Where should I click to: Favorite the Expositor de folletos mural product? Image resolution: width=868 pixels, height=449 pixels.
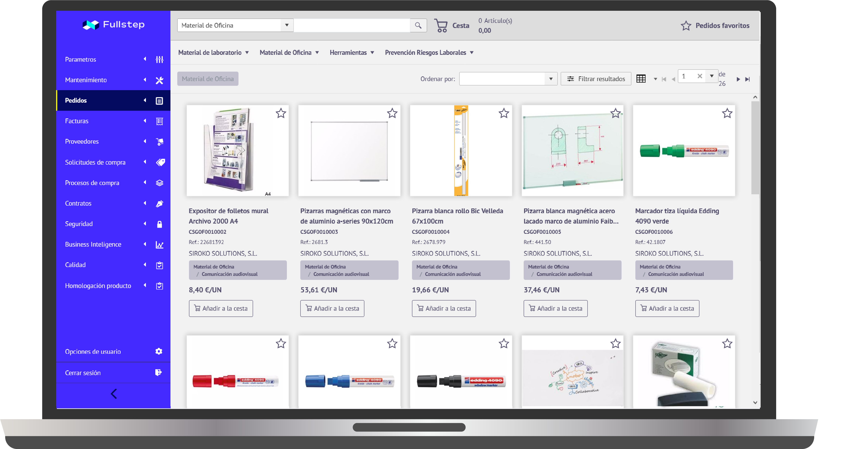click(x=281, y=113)
